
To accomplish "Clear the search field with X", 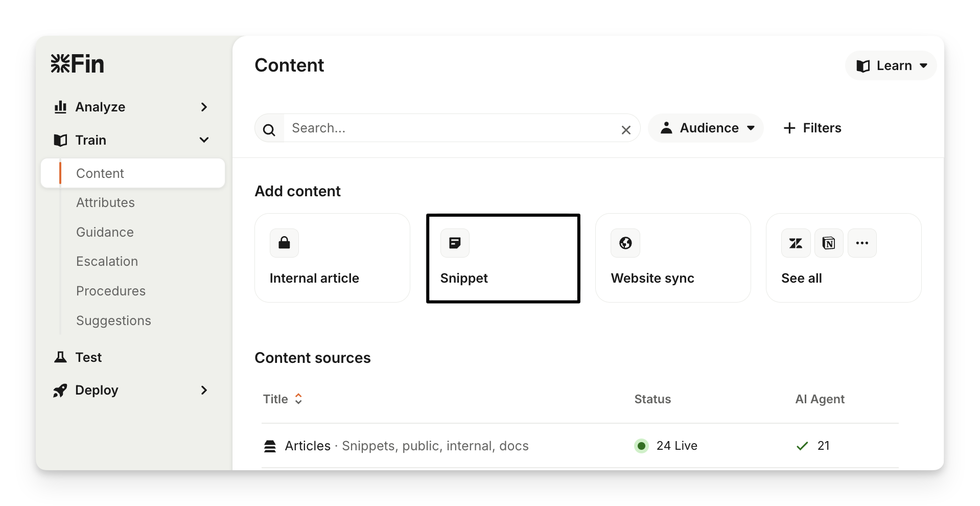I will click(626, 130).
